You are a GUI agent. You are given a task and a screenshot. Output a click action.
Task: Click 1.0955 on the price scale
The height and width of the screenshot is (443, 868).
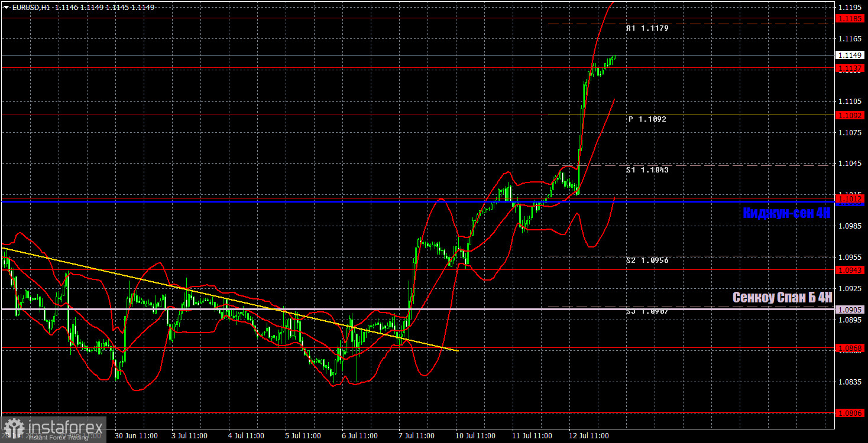pos(850,258)
